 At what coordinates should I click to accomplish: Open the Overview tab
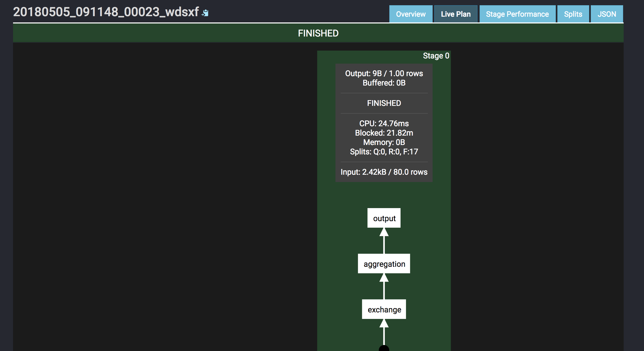coord(410,14)
